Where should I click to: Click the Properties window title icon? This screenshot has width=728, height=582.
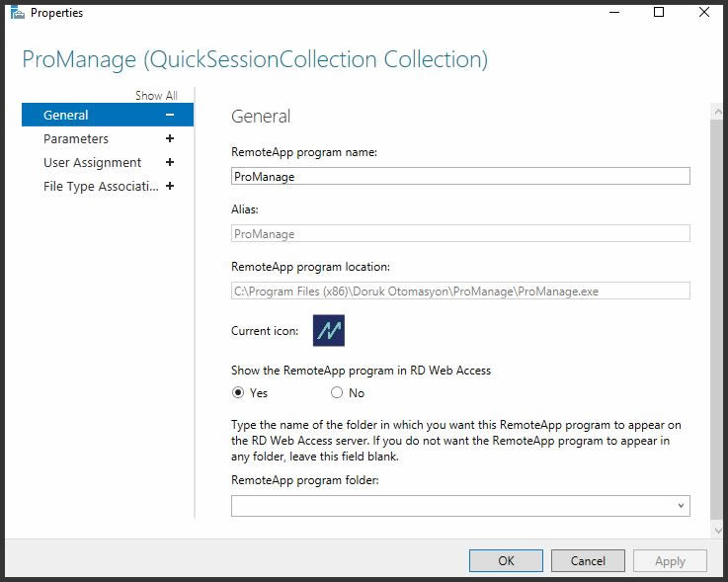click(17, 13)
